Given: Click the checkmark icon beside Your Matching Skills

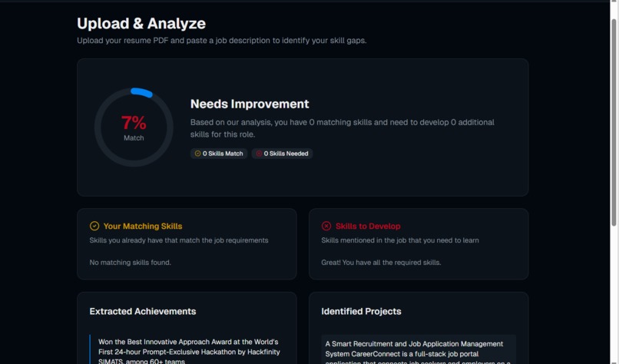Looking at the screenshot, I should (x=94, y=226).
